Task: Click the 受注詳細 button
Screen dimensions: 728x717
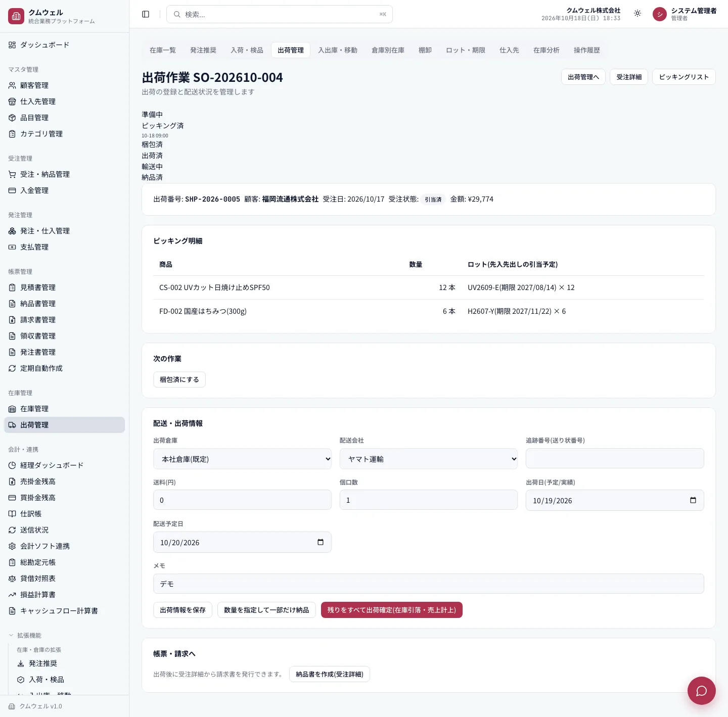Action: (629, 77)
